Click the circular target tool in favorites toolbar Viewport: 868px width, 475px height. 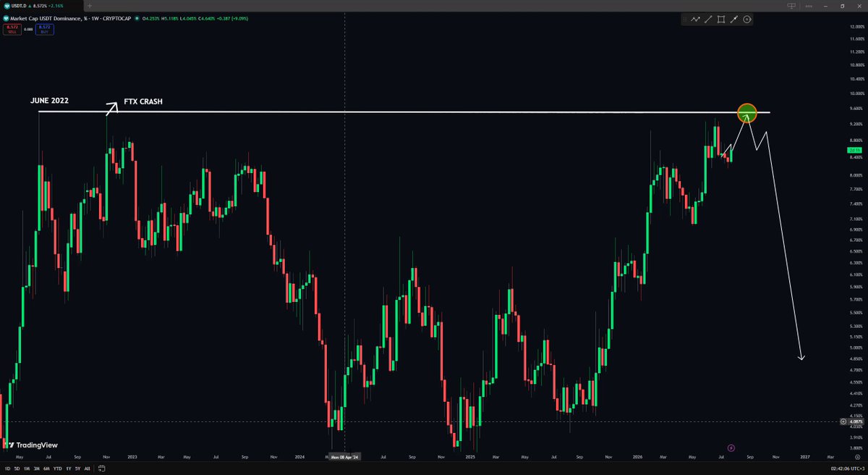pyautogui.click(x=747, y=20)
